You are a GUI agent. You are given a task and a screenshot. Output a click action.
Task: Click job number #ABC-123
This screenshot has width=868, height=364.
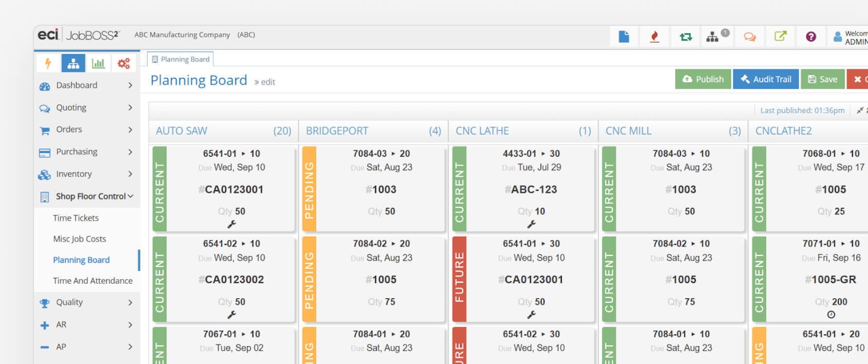click(531, 189)
